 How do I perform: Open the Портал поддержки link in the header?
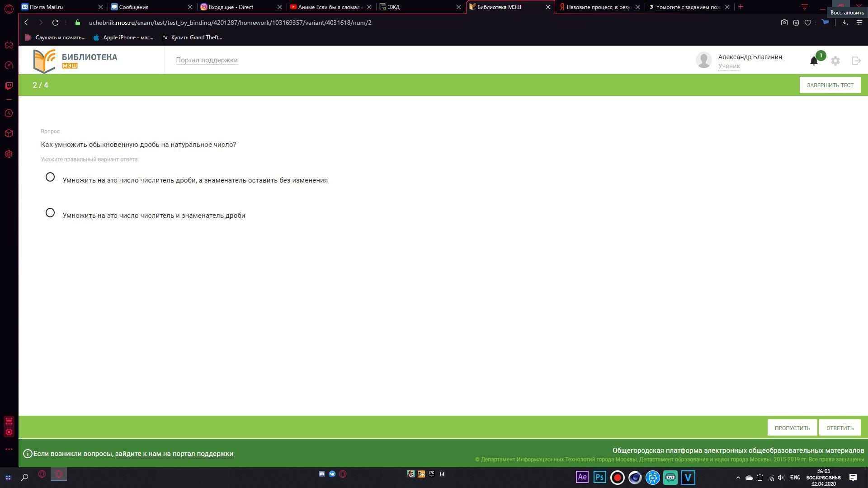tap(207, 60)
